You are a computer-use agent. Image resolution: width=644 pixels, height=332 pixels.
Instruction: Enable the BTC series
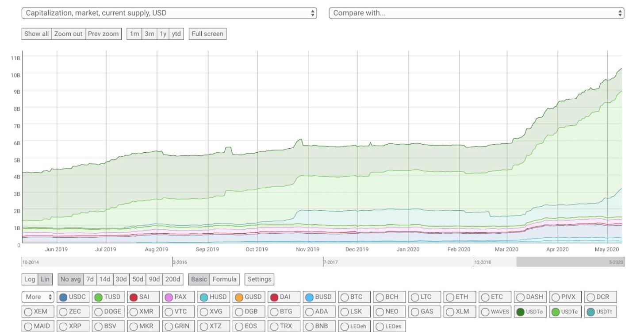coord(352,297)
